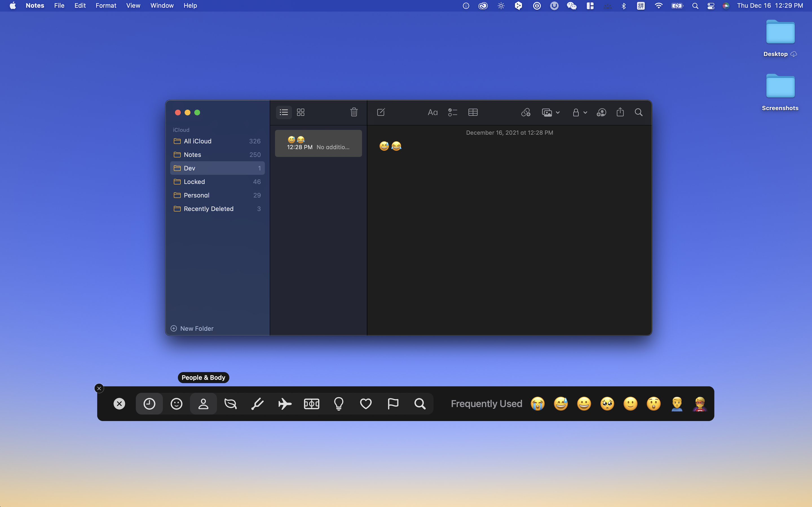Open the Travel & Places emoji category
812x507 pixels.
tap(284, 403)
